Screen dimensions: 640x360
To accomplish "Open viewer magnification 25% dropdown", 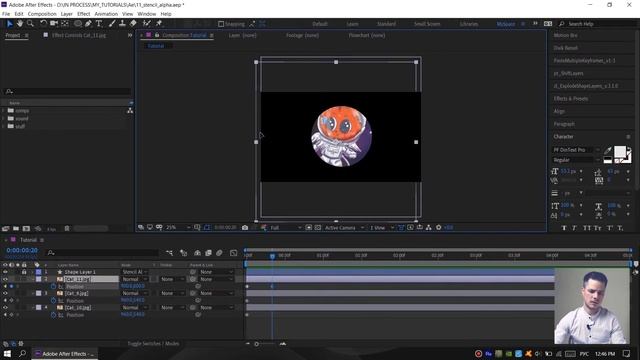I will pos(178,227).
